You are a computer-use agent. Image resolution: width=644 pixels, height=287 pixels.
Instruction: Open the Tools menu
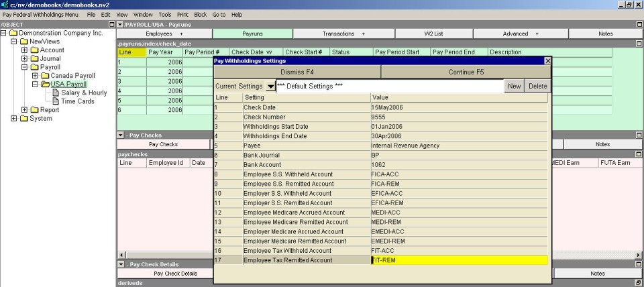[x=165, y=14]
